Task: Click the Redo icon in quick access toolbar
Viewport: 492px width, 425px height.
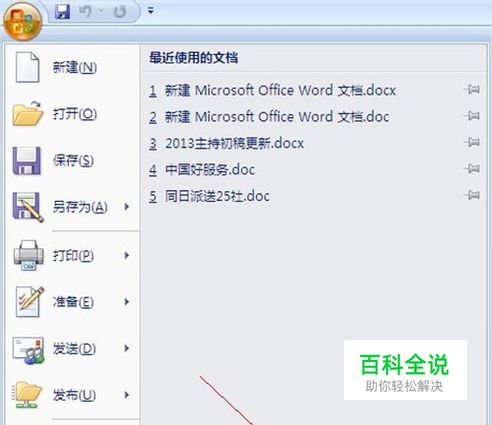Action: point(120,12)
